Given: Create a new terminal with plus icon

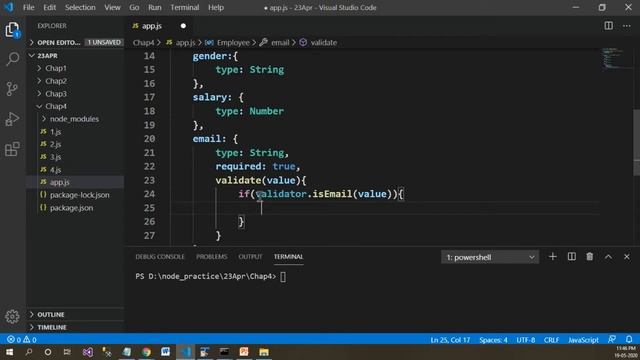Looking at the screenshot, I should click(553, 257).
